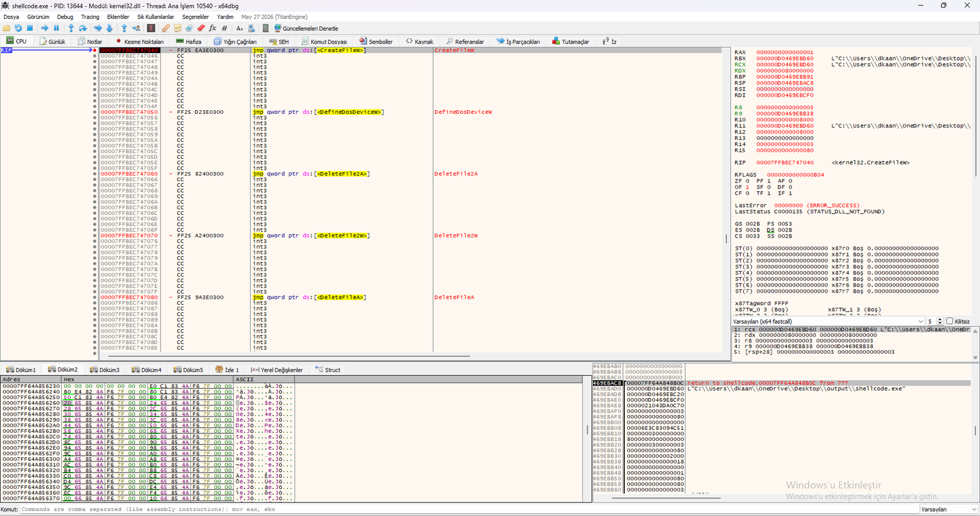Open the Eklentiler menu
The width and height of the screenshot is (980, 516).
click(118, 17)
